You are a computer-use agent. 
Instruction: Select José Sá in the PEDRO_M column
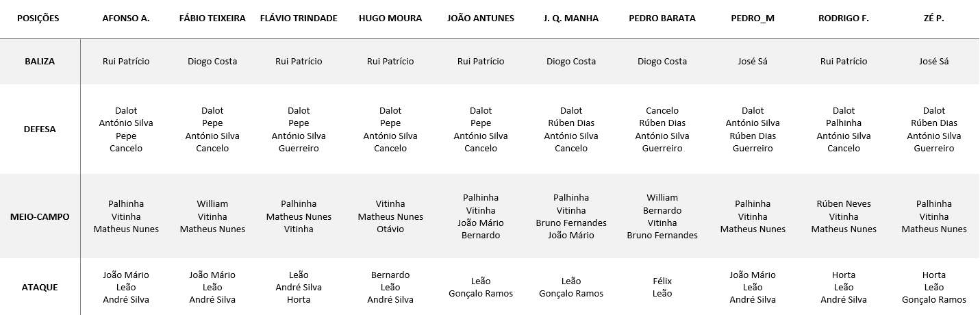click(753, 61)
